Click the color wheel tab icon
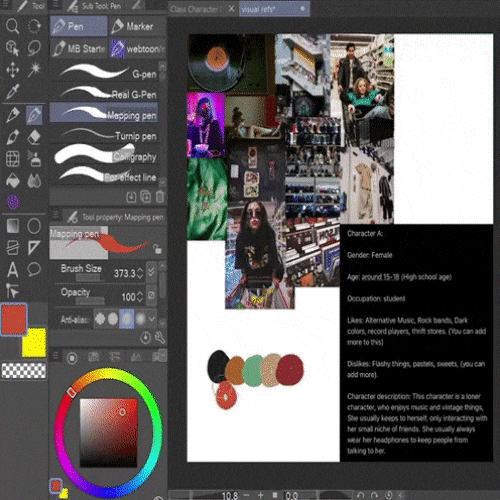The width and height of the screenshot is (500, 500). coord(72,358)
